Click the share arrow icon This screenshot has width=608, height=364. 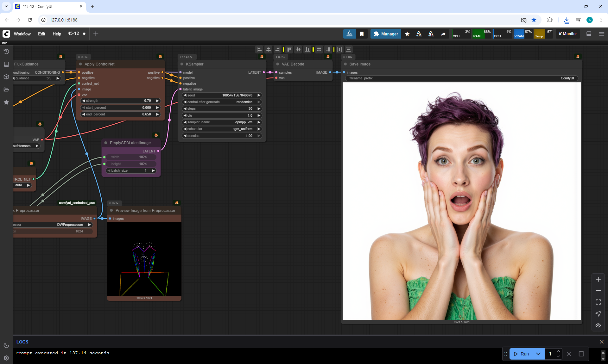tap(443, 34)
